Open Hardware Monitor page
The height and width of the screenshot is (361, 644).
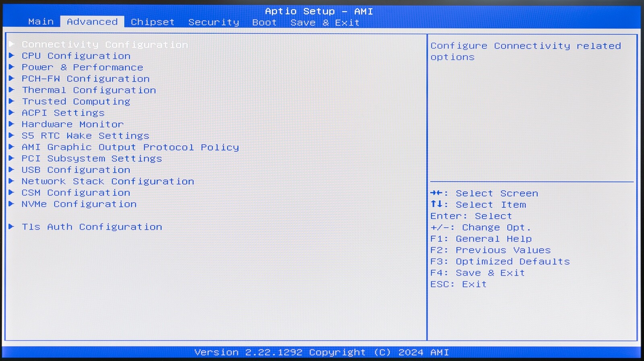tap(72, 124)
